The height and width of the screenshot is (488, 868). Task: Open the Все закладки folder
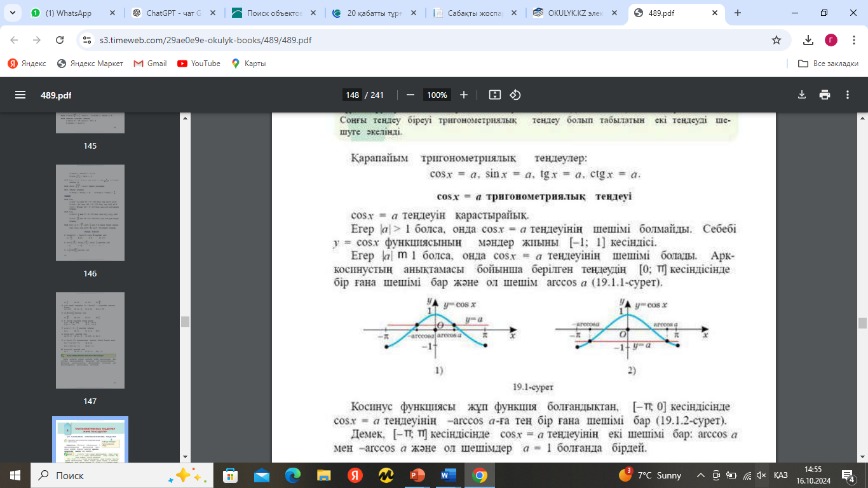click(828, 64)
